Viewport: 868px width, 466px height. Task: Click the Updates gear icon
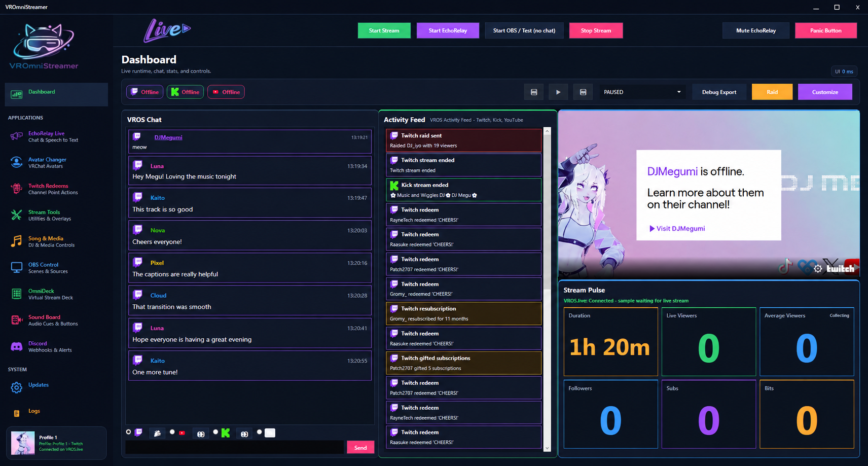(17, 387)
